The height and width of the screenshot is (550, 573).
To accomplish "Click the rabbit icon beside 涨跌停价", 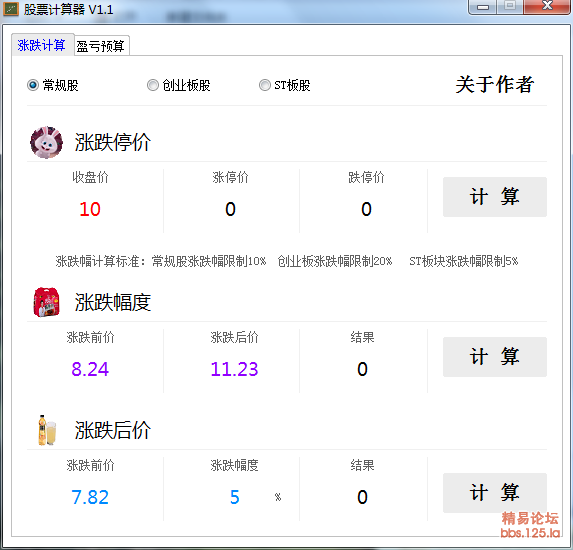I will pos(46,143).
